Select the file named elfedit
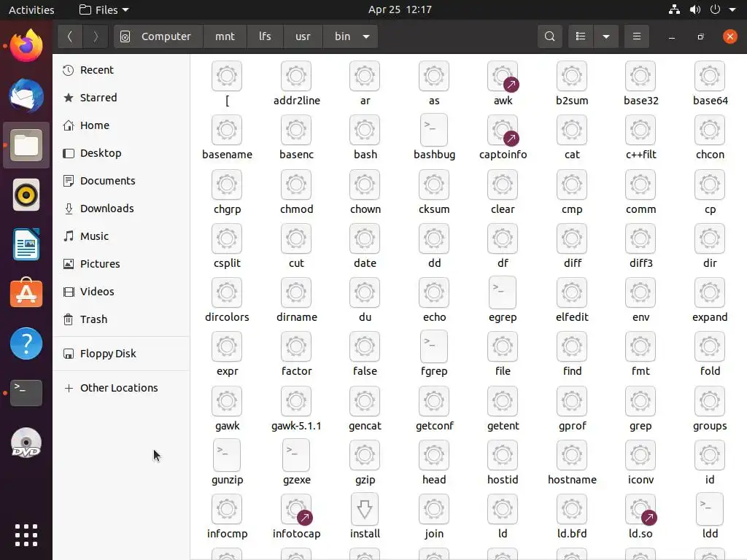Screen dimensions: 747x560 click(x=572, y=300)
